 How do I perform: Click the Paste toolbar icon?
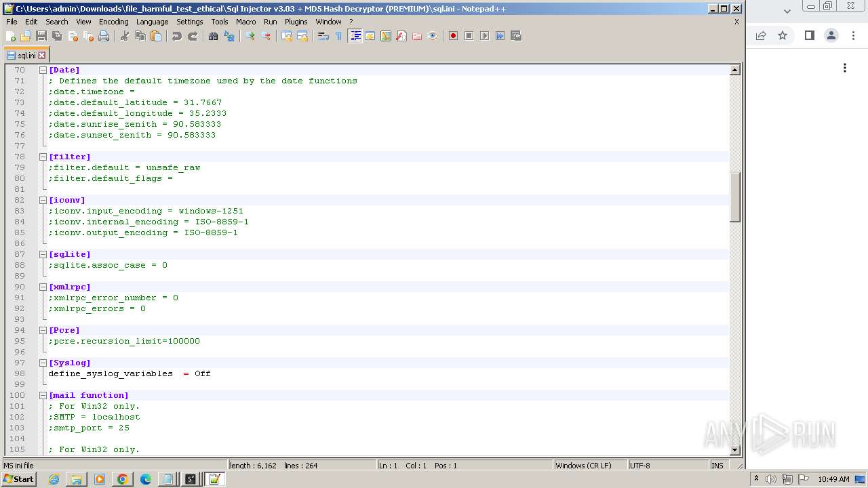[x=156, y=36]
